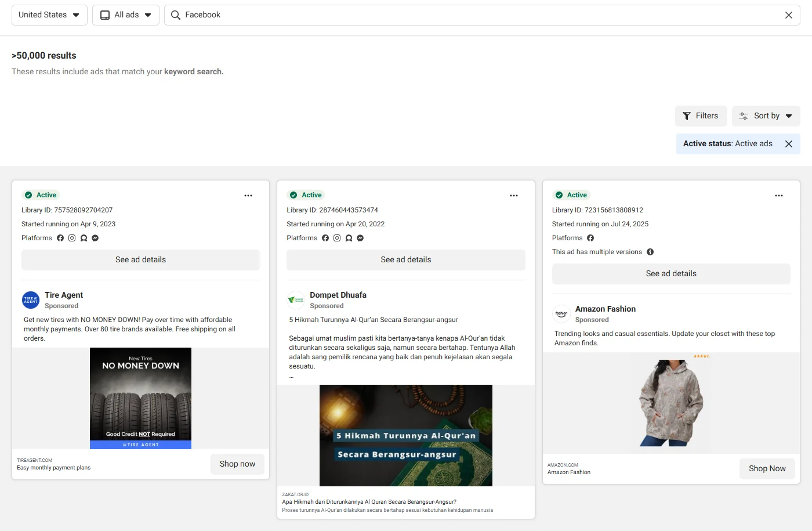Viewport: 812px width, 531px height.
Task: Click Audience Network icon on Dompet Dhuafa ad
Action: click(x=349, y=238)
